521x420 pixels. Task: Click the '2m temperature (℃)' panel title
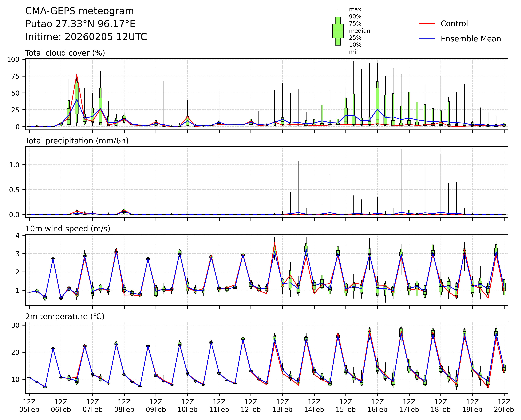pyautogui.click(x=65, y=316)
